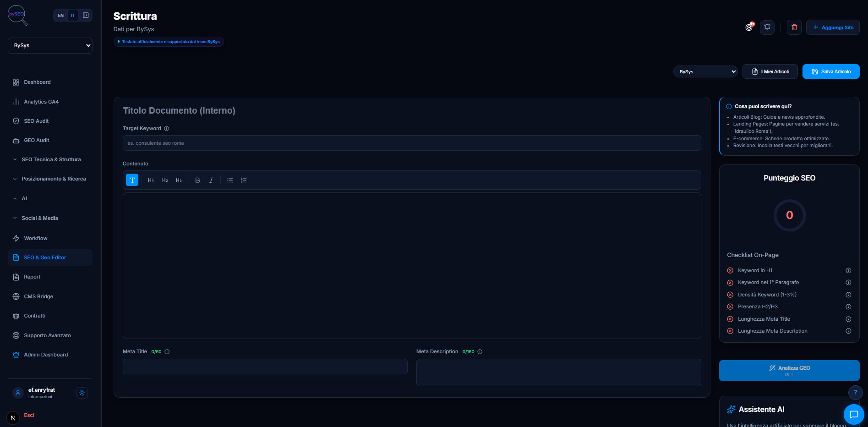Screen dimensions: 868x427
Task: Collapse the sidebar panel icon
Action: coord(86,15)
